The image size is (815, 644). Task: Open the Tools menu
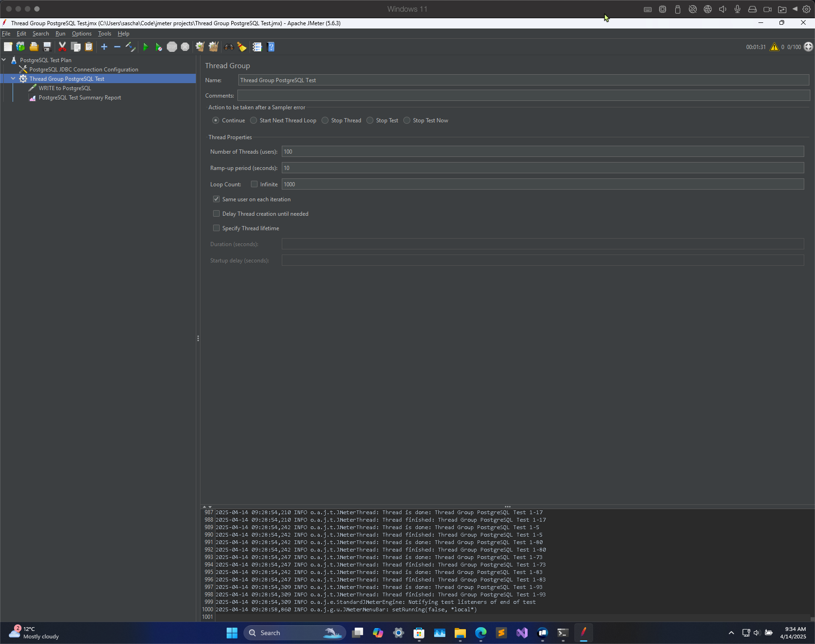[x=105, y=34]
